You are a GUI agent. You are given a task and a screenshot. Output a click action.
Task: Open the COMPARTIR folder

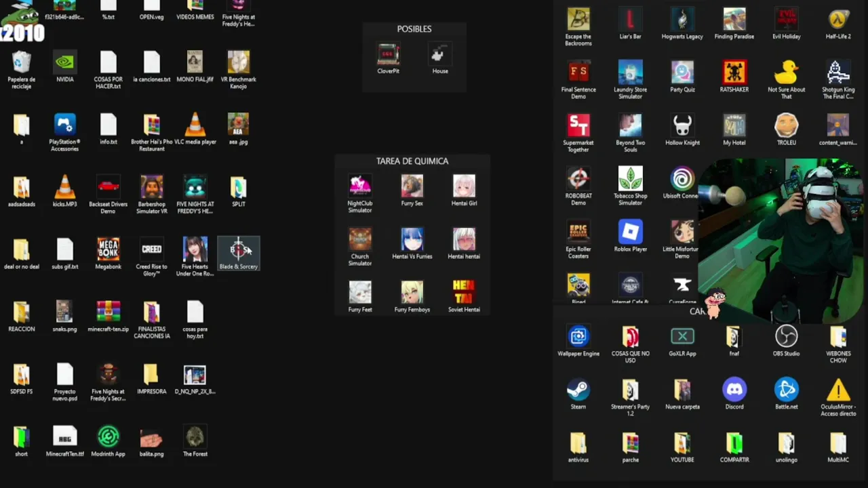pyautogui.click(x=734, y=443)
